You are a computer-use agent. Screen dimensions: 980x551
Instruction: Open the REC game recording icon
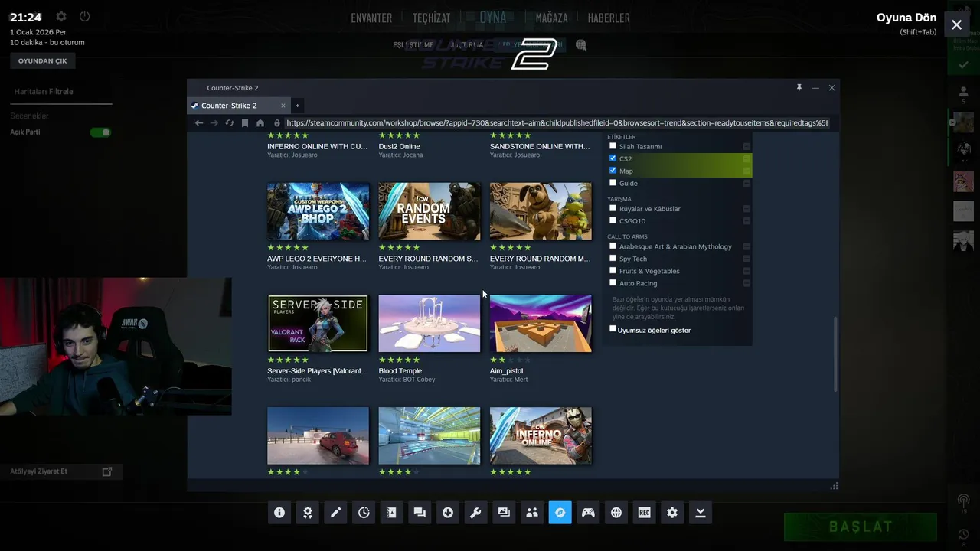tap(644, 513)
